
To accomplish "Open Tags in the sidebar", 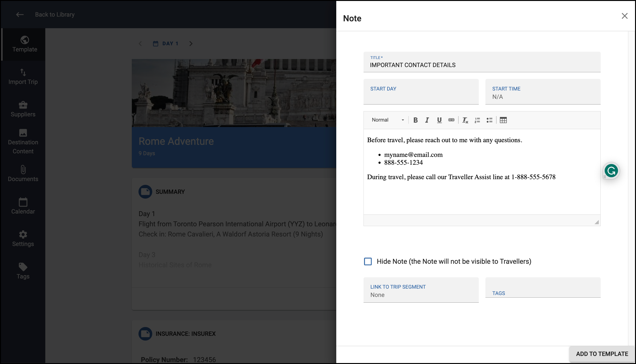I will tap(23, 271).
